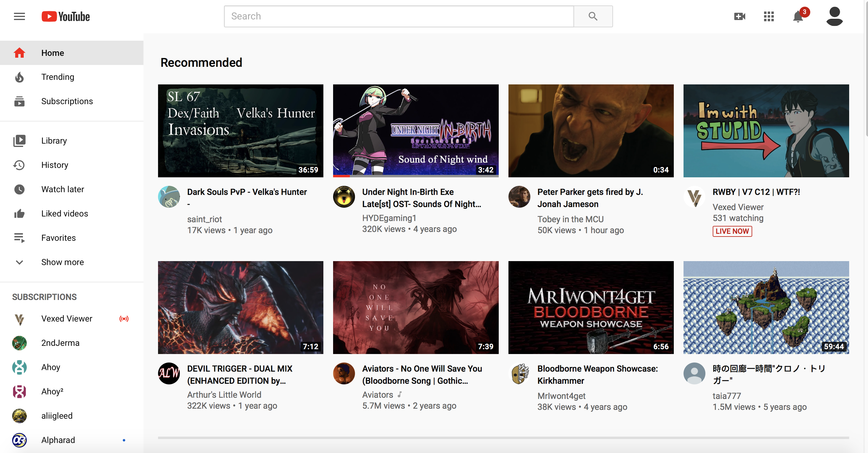Image resolution: width=868 pixels, height=453 pixels.
Task: Click the MrIwont4get channel name
Action: click(561, 396)
